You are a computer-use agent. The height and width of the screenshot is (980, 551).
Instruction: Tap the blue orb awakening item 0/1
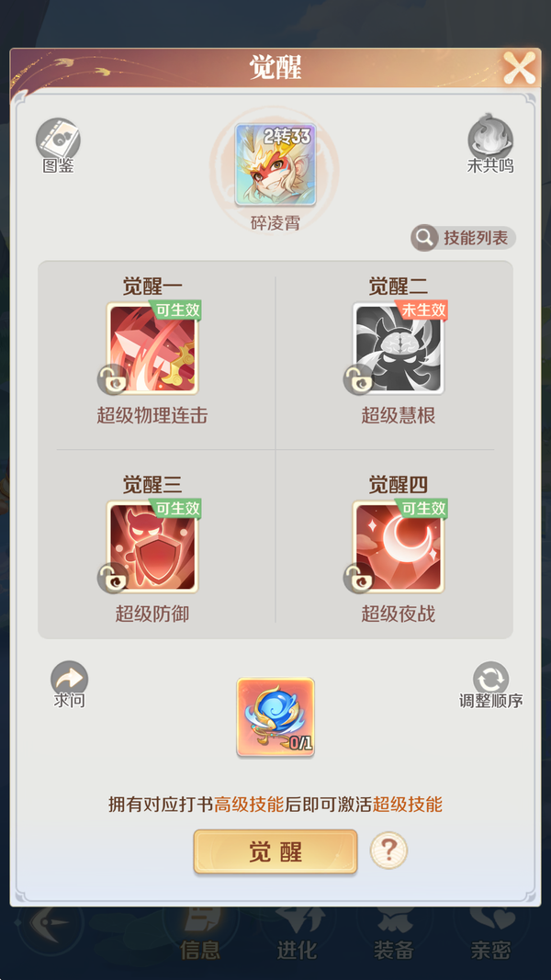pos(275,717)
